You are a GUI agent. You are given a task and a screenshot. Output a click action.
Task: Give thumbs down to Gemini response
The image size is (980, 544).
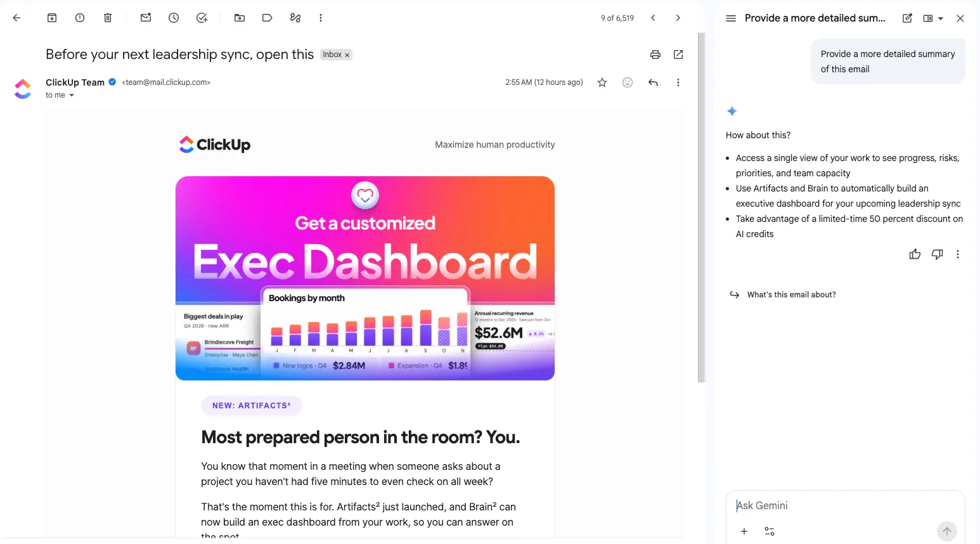point(938,254)
